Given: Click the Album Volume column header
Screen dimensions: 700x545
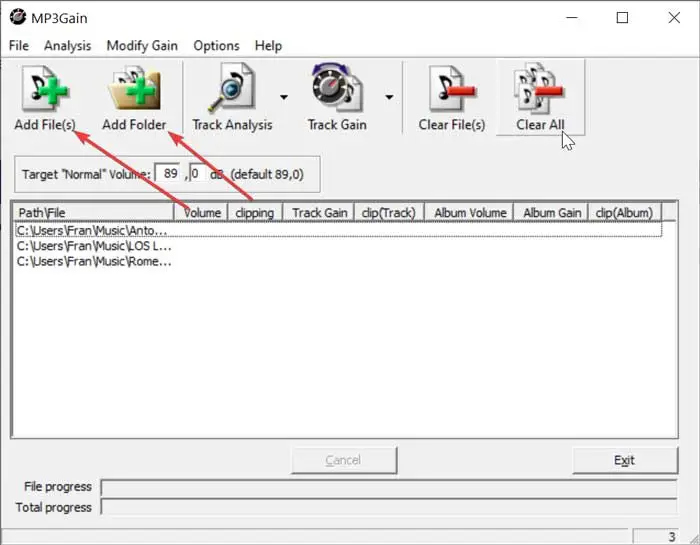Looking at the screenshot, I should coord(469,212).
